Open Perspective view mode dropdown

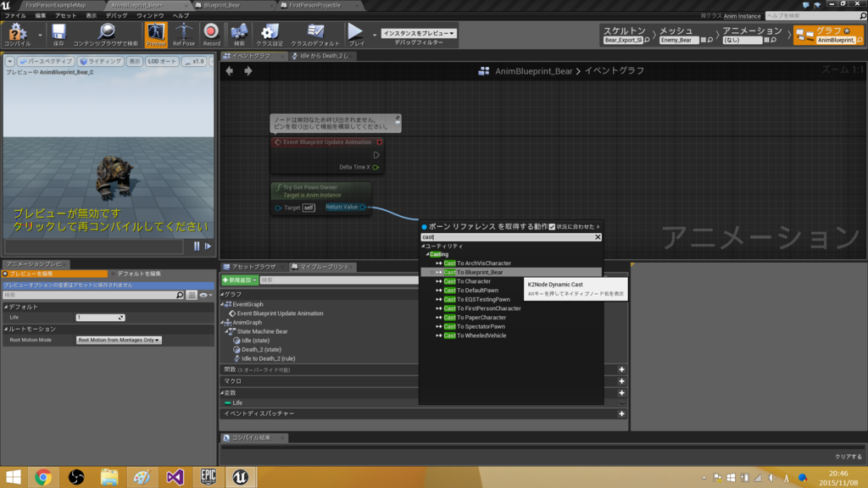pos(46,61)
